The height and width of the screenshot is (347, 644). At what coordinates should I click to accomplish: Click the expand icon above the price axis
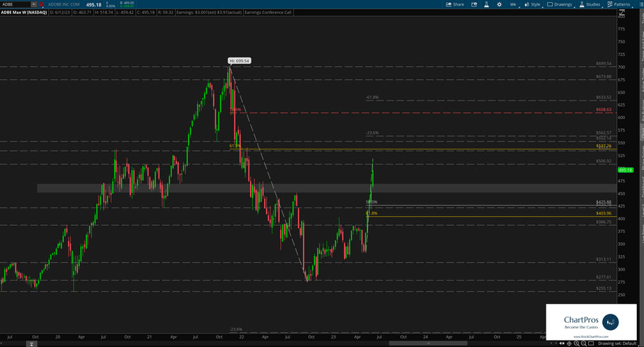621,12
